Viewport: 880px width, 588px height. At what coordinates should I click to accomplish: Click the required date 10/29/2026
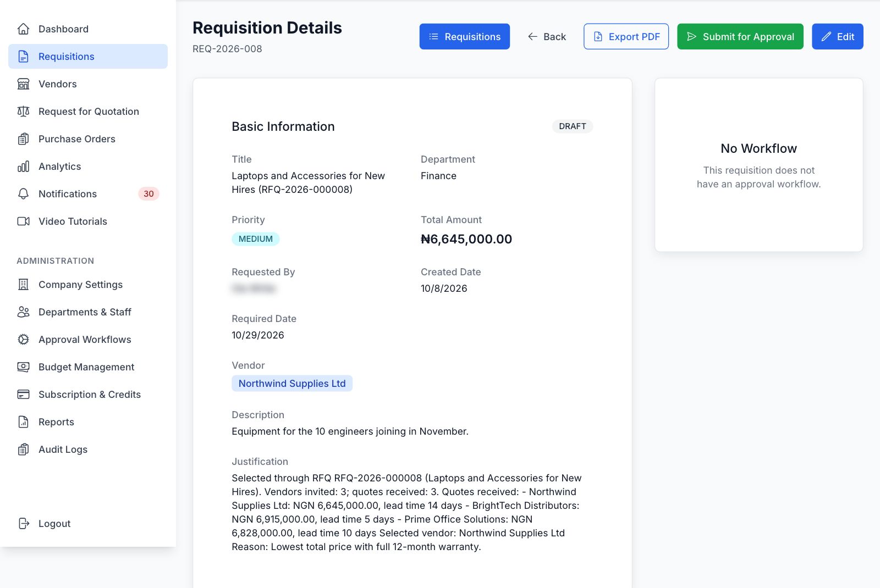pos(258,335)
